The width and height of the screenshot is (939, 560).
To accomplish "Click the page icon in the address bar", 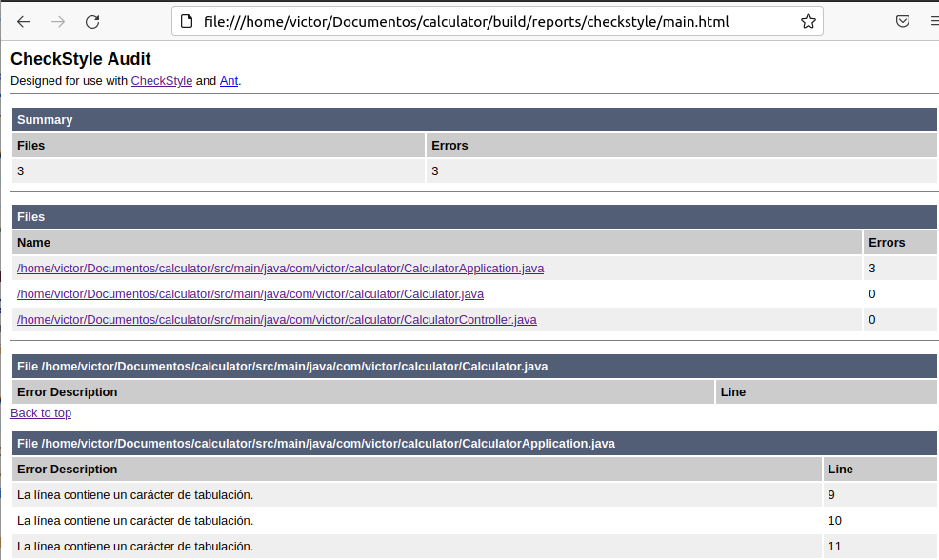I will point(187,21).
